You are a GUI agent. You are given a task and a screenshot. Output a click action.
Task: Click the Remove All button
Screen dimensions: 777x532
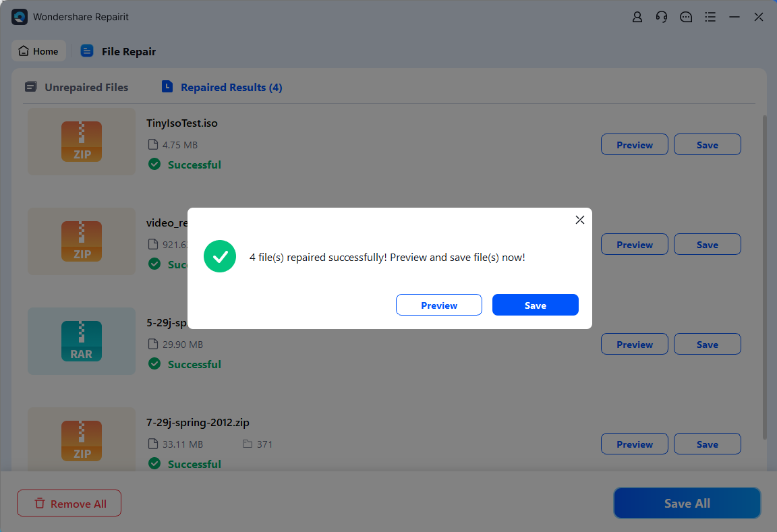tap(69, 503)
